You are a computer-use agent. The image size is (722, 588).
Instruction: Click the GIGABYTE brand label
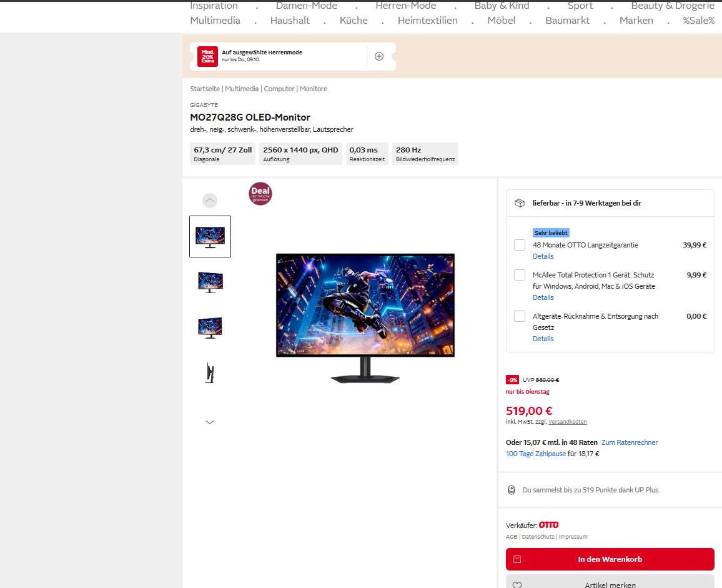(x=204, y=105)
